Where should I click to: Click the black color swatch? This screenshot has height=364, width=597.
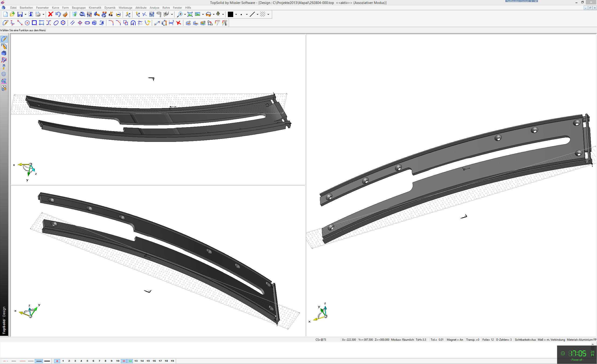(x=230, y=14)
